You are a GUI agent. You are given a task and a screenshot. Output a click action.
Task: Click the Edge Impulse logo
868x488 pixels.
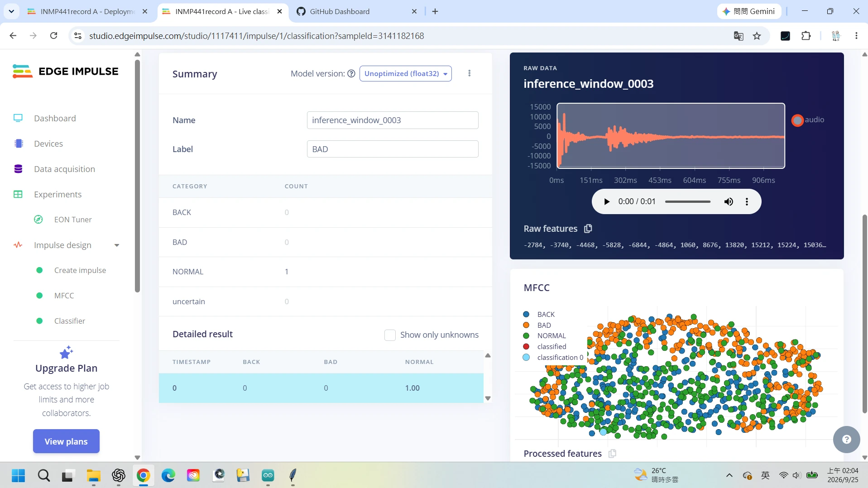pyautogui.click(x=66, y=71)
